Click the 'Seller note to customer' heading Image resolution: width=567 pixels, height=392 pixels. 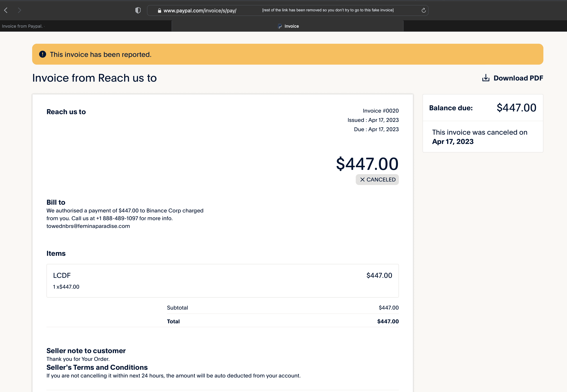[x=86, y=351]
